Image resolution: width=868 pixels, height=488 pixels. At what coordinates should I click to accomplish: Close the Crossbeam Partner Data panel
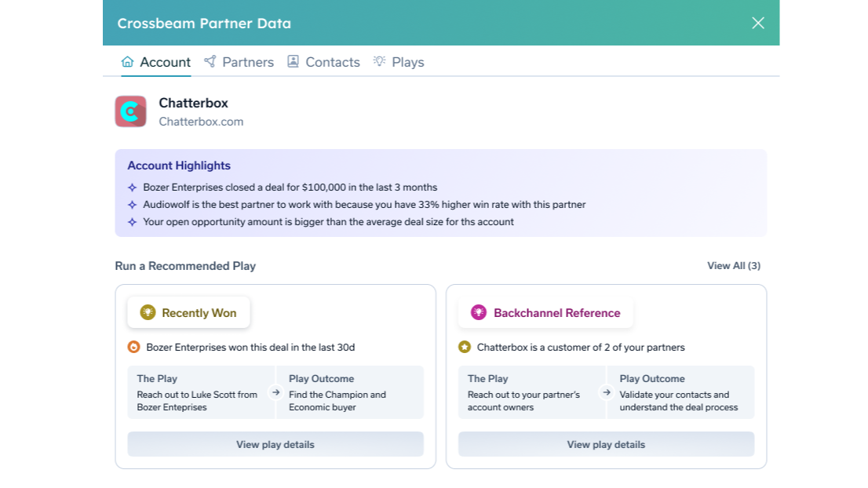[757, 23]
